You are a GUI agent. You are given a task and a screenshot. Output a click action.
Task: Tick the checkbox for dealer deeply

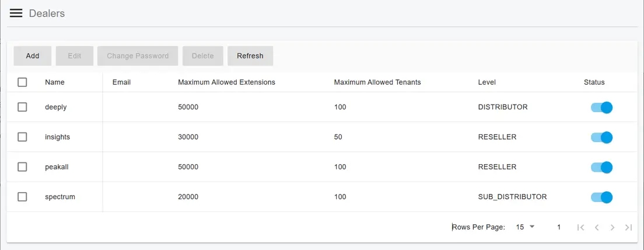pos(22,107)
